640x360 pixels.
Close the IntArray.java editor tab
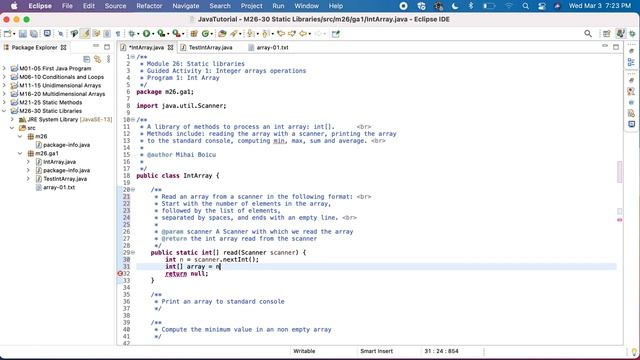(x=170, y=47)
